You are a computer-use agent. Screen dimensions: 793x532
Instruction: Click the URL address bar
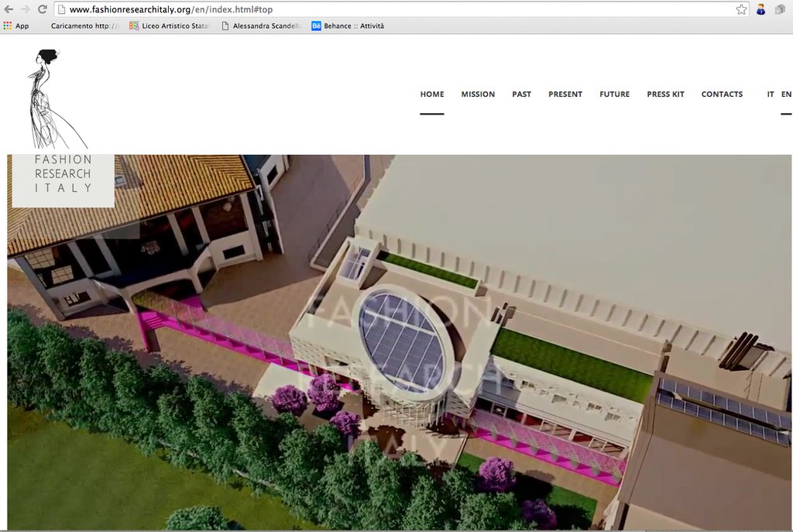click(x=387, y=9)
